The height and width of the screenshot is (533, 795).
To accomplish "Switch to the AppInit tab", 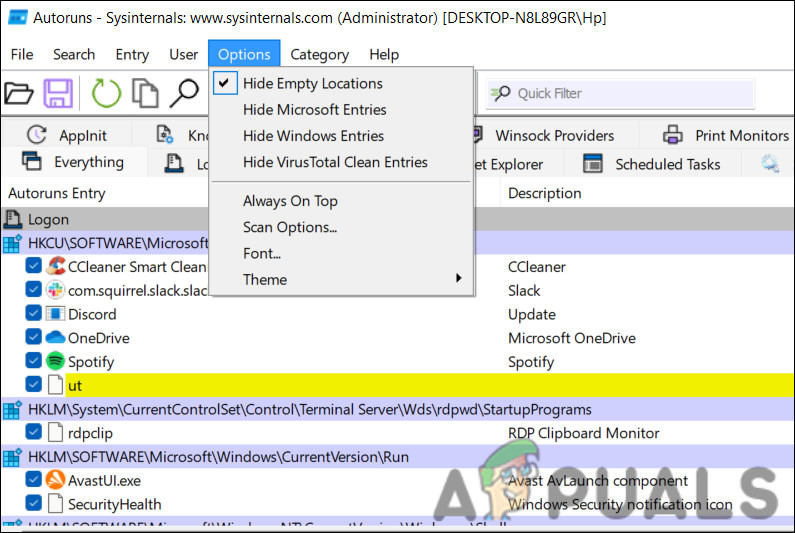I will [x=67, y=135].
